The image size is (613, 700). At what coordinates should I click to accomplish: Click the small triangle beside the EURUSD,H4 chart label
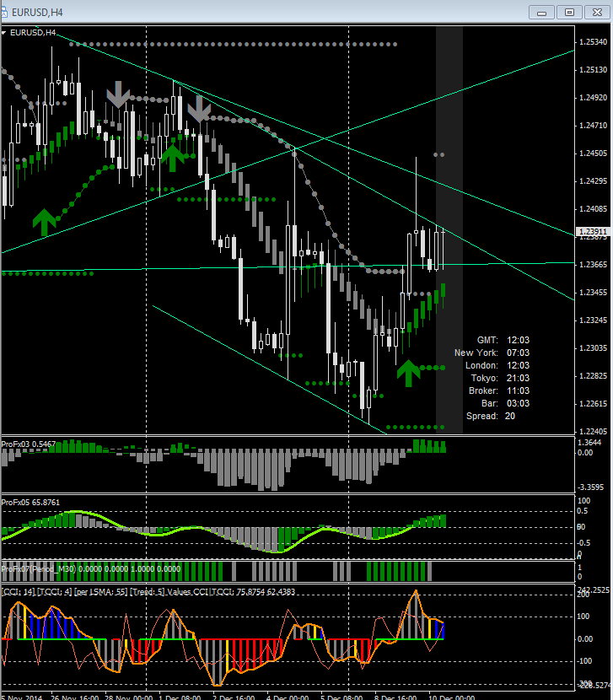click(4, 33)
